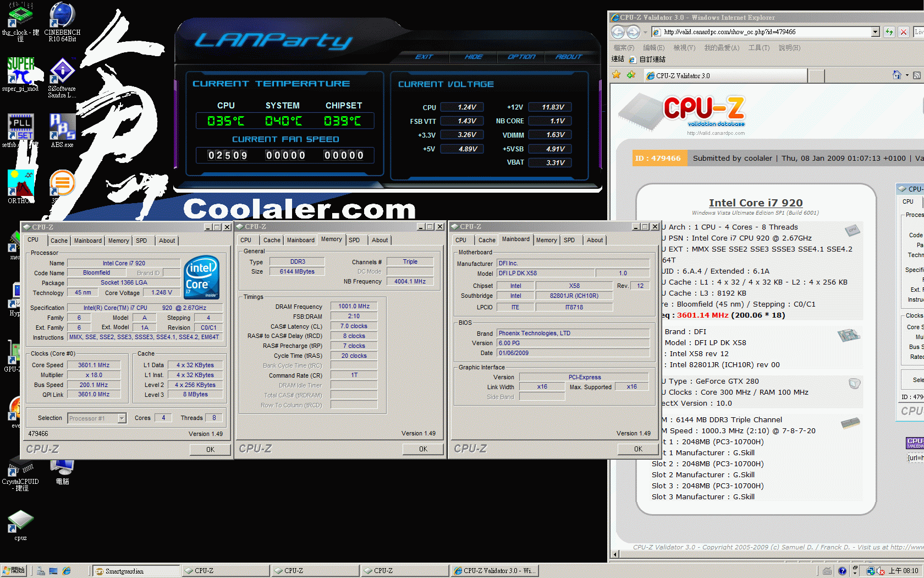The width and height of the screenshot is (924, 578).
Task: Click the NB Frequency 4004.1 MHz value
Action: 410,281
